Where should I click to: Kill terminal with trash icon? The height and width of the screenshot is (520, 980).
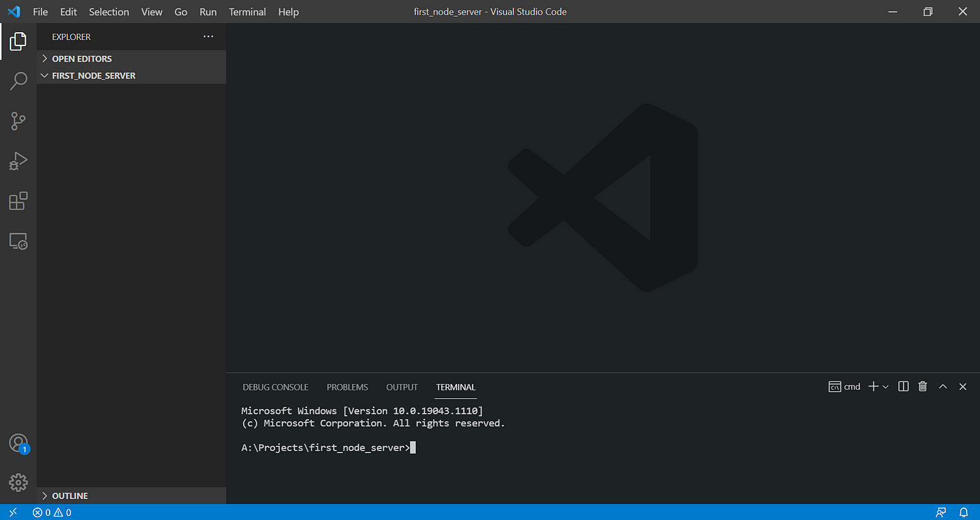(x=923, y=386)
